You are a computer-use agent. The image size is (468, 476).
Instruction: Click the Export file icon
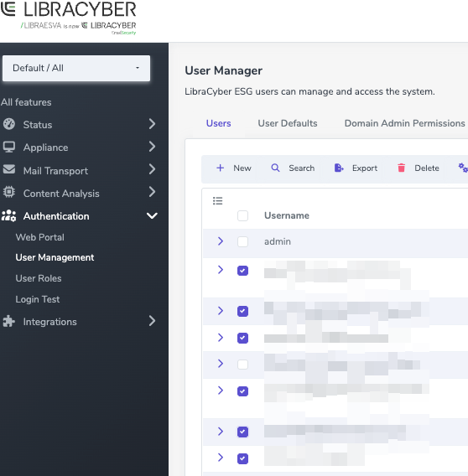click(x=339, y=168)
